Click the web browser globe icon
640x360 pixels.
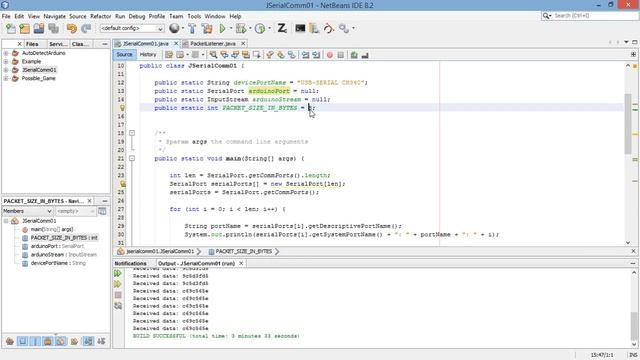click(x=174, y=28)
